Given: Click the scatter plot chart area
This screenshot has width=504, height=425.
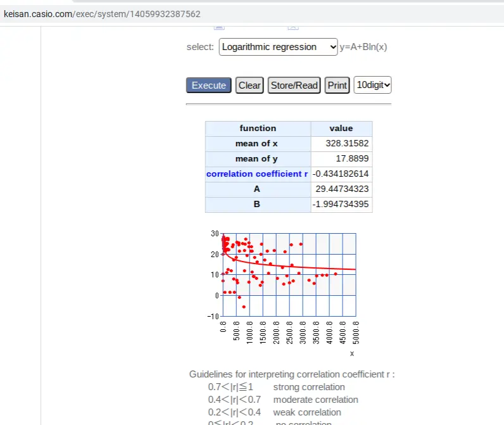Looking at the screenshot, I should pyautogui.click(x=289, y=274).
